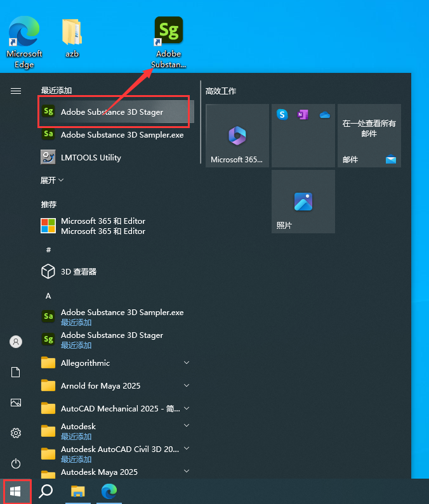Open Microsoft Edge from the taskbar
429x504 pixels.
[x=109, y=491]
